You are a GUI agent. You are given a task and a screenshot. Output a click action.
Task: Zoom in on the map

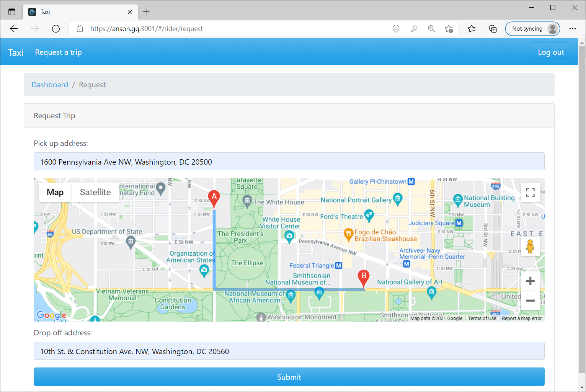[530, 281]
